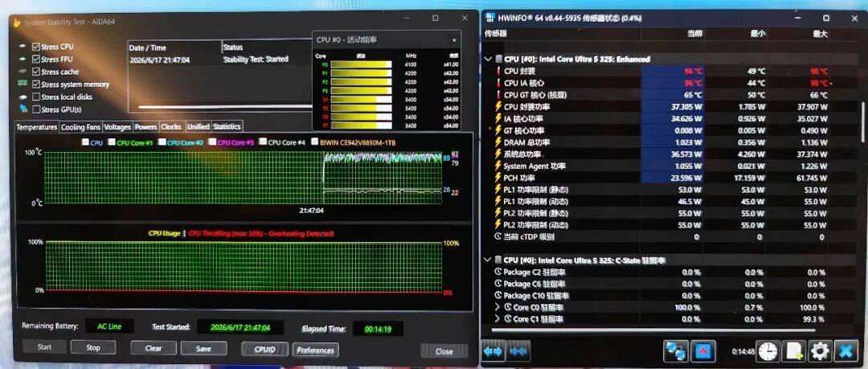Click lightning icon beside DRAM 总功率

[497, 142]
